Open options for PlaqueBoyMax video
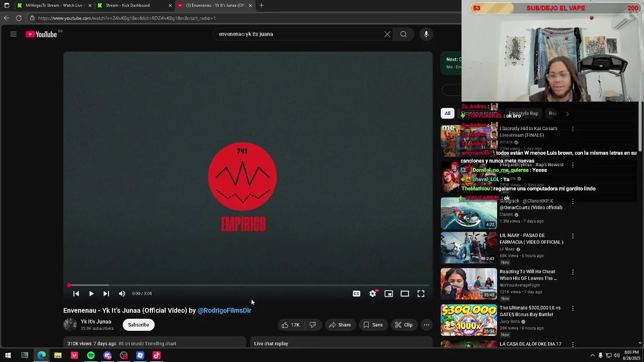Viewport: 644px width, 362px height. (573, 165)
